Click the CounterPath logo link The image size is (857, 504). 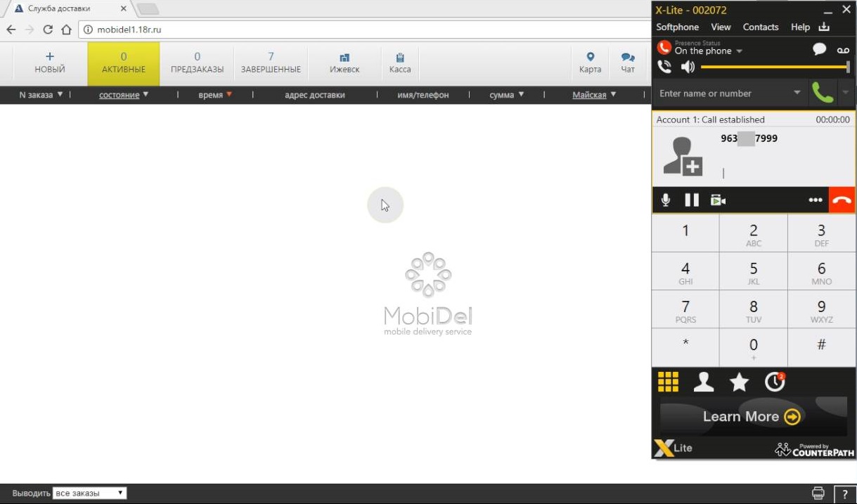point(814,448)
